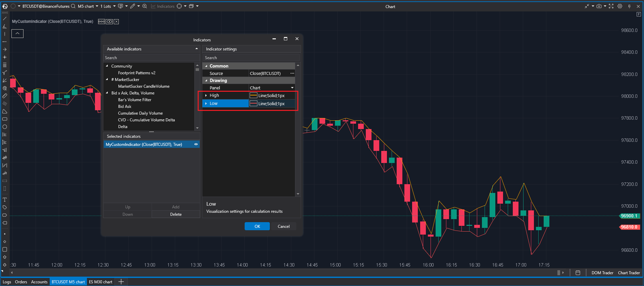The image size is (644, 286).
Task: Click the red Low line color swatch
Action: 254,104
